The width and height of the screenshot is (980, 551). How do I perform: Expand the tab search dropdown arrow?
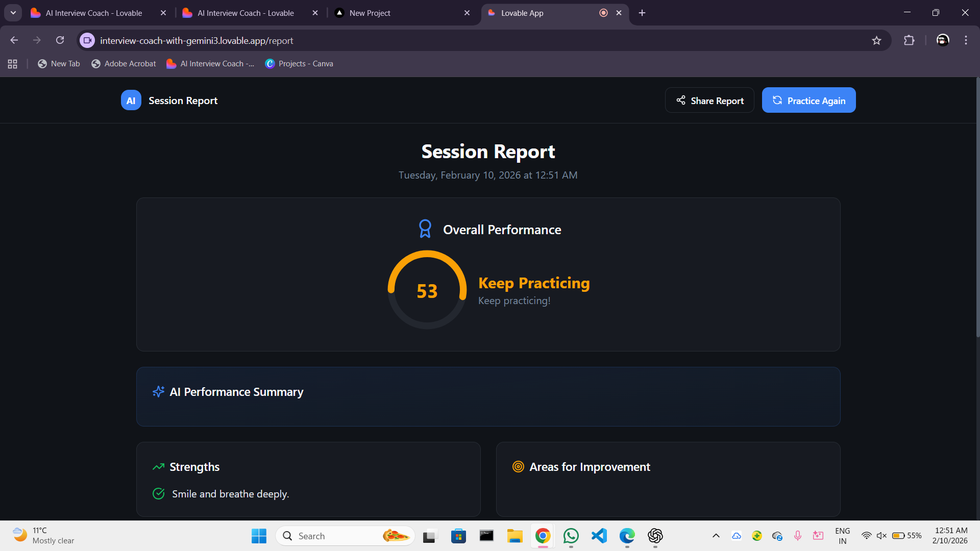coord(13,13)
